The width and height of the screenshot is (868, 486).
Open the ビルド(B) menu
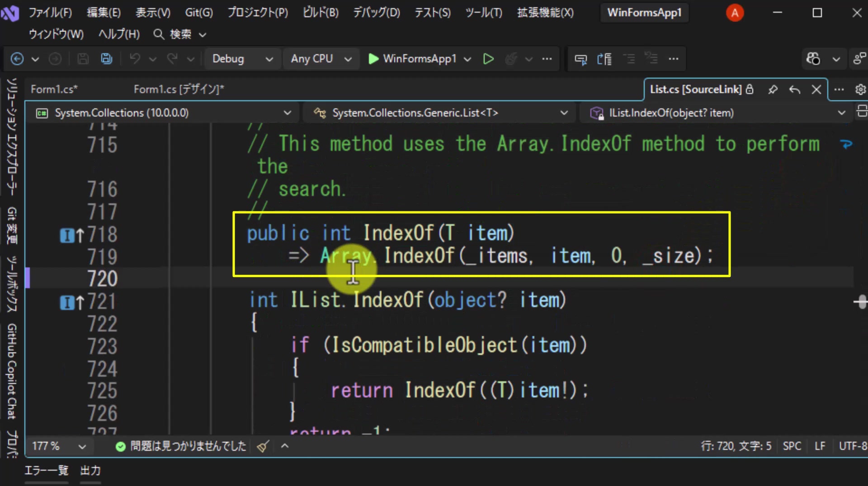pos(321,13)
